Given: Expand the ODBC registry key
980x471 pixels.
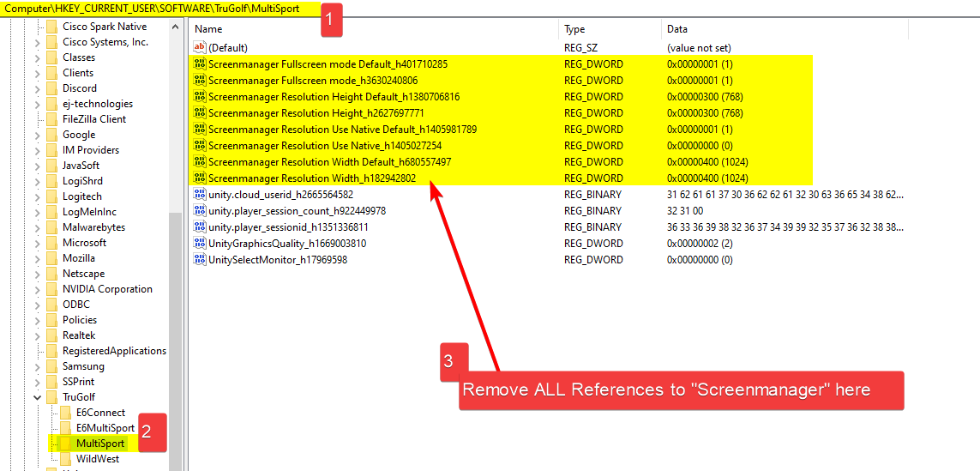Looking at the screenshot, I should (37, 305).
